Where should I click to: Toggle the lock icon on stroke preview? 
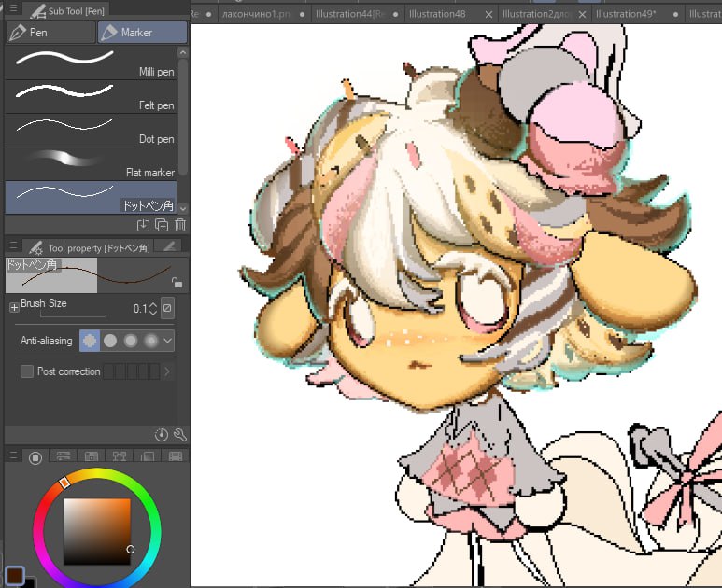[x=176, y=281]
